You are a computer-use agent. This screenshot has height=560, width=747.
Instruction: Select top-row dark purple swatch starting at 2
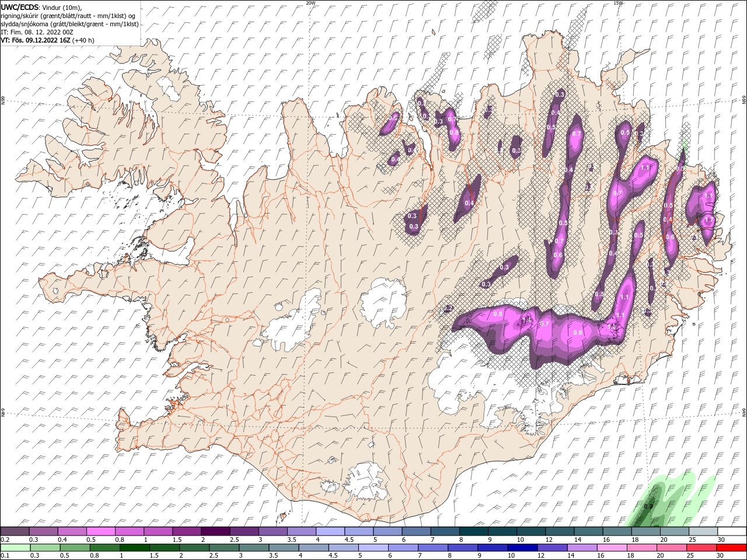[215, 531]
